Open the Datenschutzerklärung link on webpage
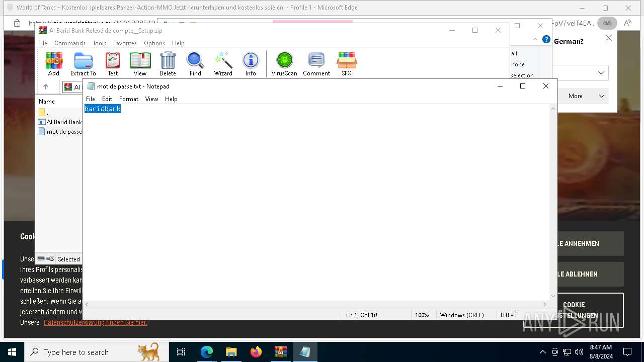644x362 pixels. tap(96, 322)
